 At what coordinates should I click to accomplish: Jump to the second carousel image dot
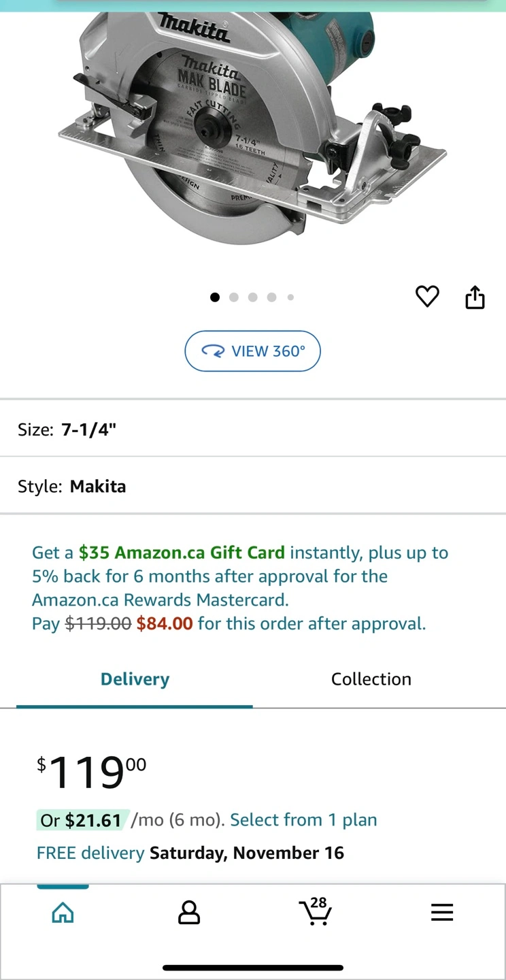coord(234,297)
